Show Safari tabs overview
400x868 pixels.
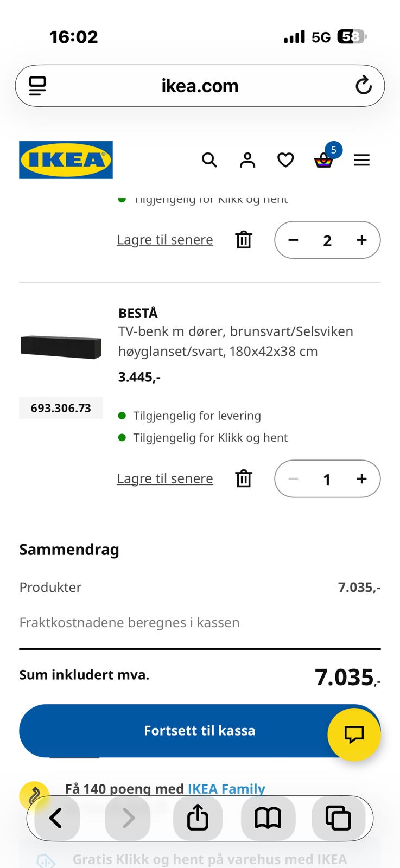338,818
